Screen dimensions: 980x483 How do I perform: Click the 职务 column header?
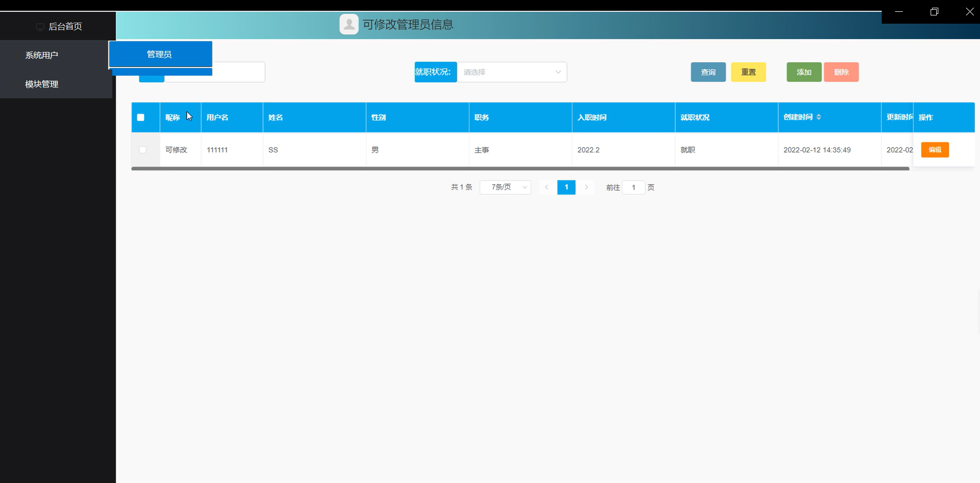pyautogui.click(x=520, y=117)
